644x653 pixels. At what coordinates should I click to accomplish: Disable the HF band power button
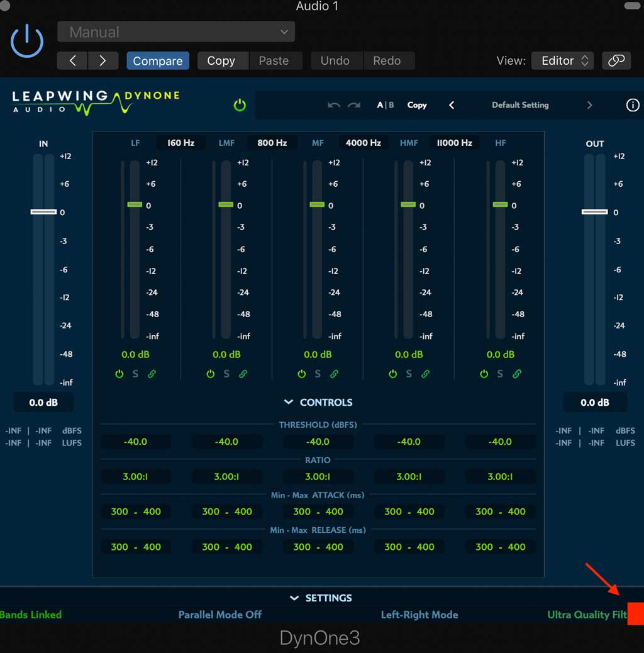coord(484,374)
